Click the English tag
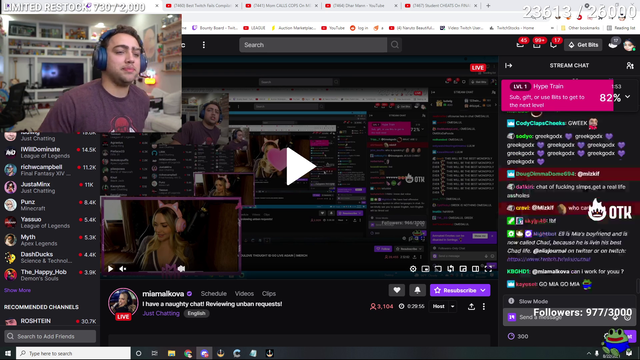The image size is (640, 360). pyautogui.click(x=196, y=313)
